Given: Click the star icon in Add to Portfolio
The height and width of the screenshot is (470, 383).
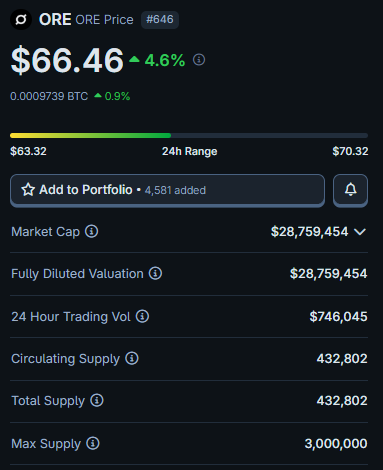Looking at the screenshot, I should tap(28, 190).
